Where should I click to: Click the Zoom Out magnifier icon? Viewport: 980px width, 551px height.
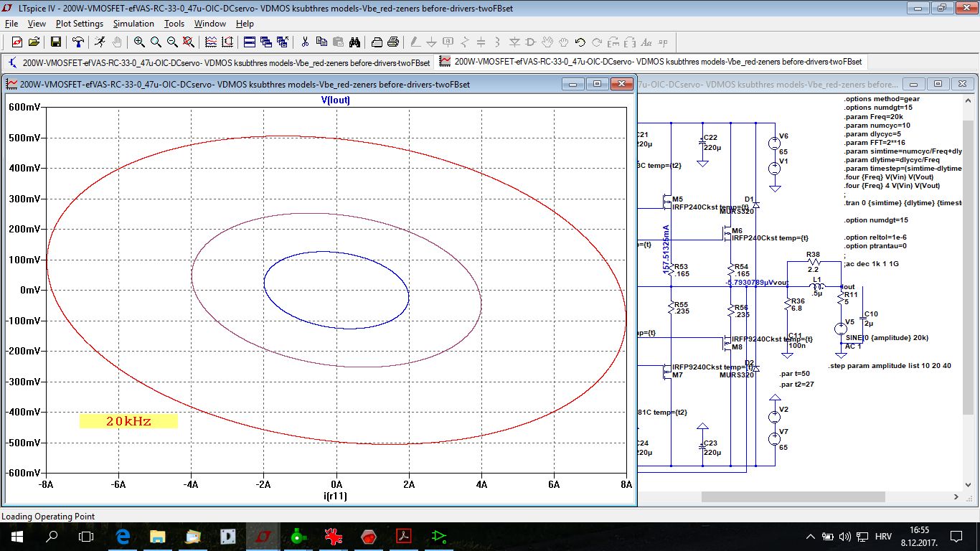(x=172, y=42)
